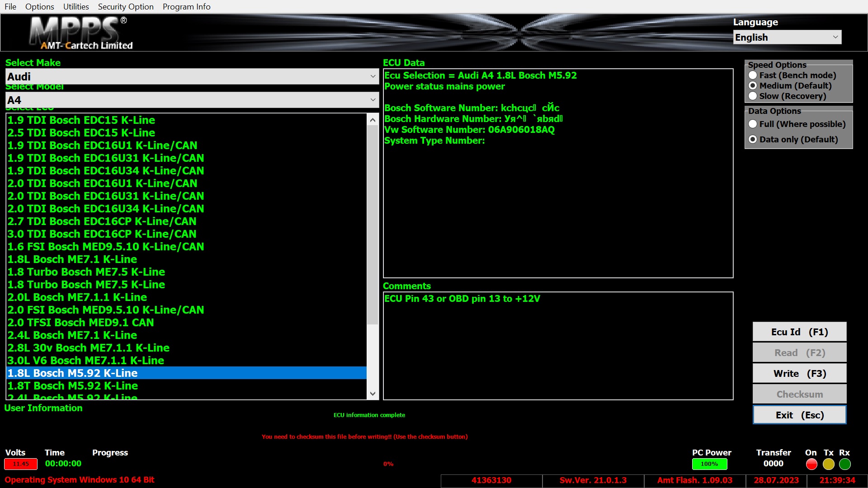868x488 pixels.
Task: Click ECU list scroll up arrow
Action: point(373,120)
